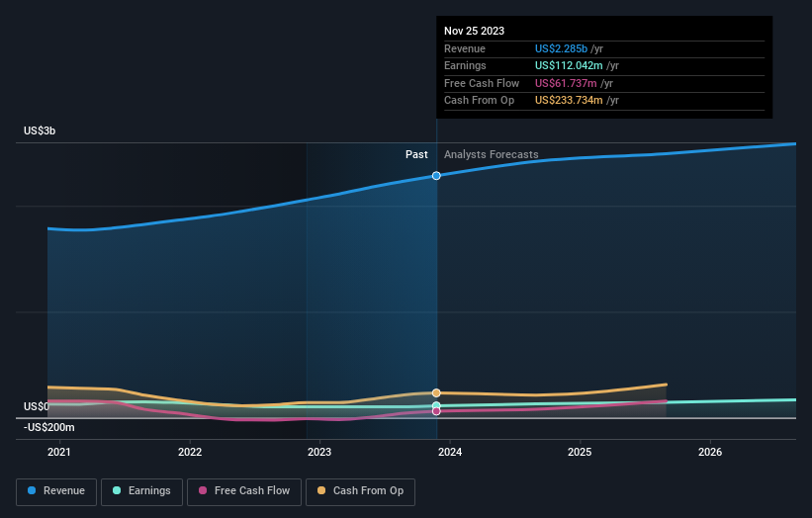Click the US$112.042m earnings value in tooltip
This screenshot has height=518, width=812.
click(569, 65)
